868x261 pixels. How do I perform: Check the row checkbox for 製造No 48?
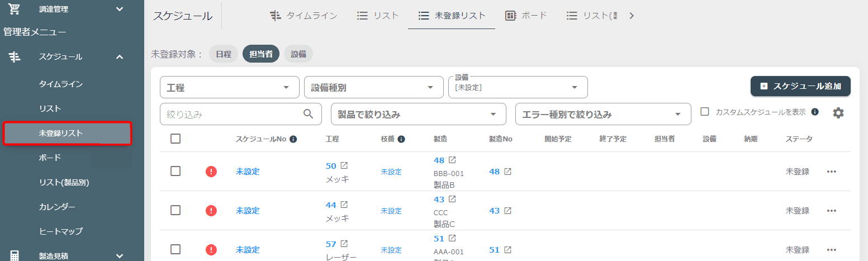[176, 171]
